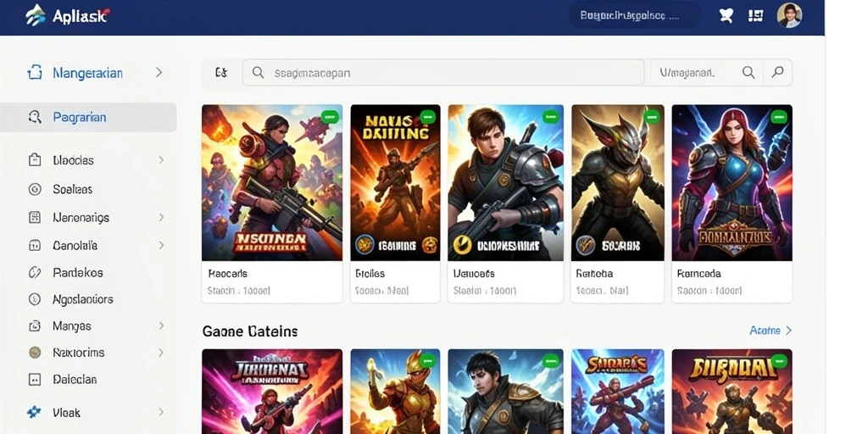Click the Gaone Cateins section heading
Image resolution: width=868 pixels, height=434 pixels.
[x=250, y=331]
